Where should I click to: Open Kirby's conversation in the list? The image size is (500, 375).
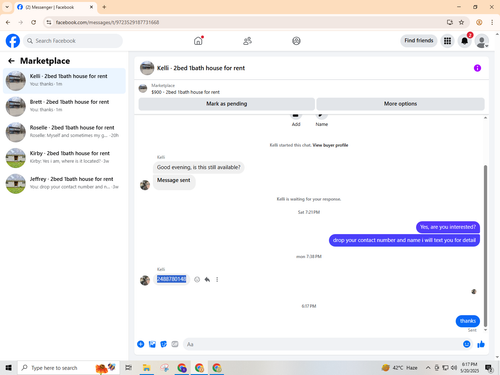coord(64,158)
